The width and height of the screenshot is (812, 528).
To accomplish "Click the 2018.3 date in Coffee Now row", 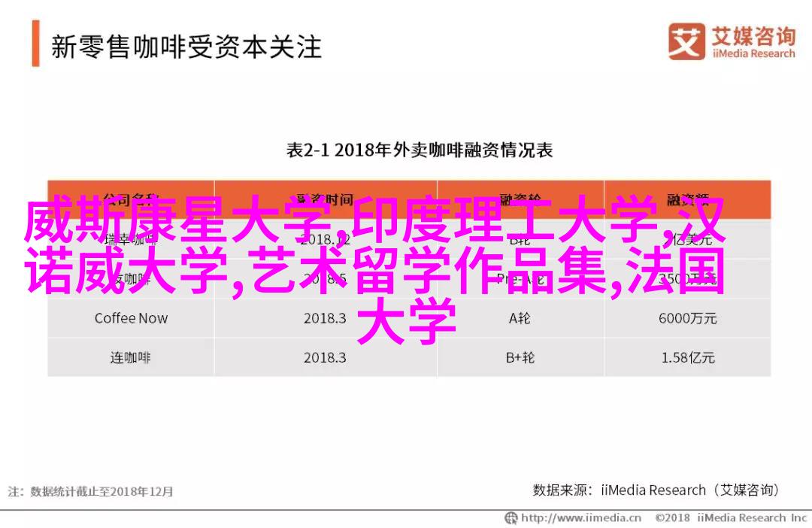I will coord(326,318).
